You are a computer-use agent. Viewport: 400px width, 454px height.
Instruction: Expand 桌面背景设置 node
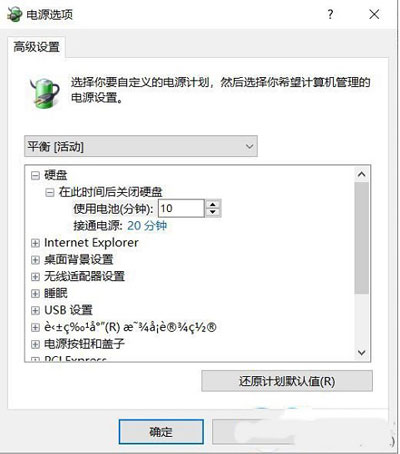35,260
